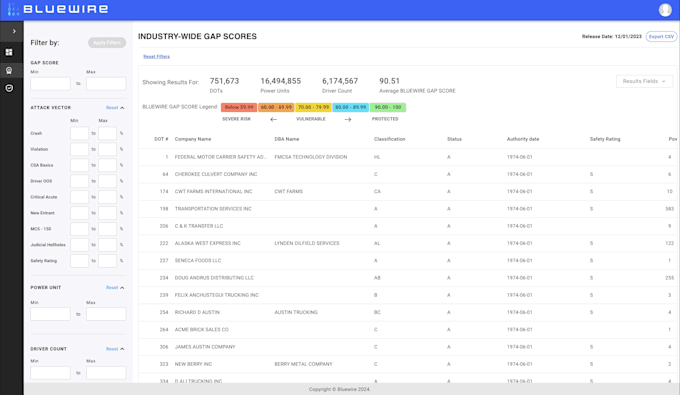Select the C & K Transfer LLC row
This screenshot has height=395, width=680.
(x=409, y=226)
